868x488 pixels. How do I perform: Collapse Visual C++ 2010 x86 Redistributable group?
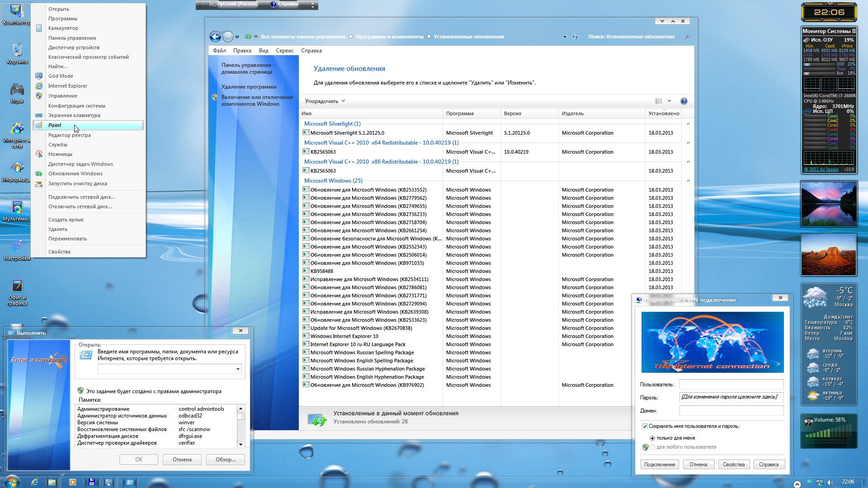[x=688, y=162]
